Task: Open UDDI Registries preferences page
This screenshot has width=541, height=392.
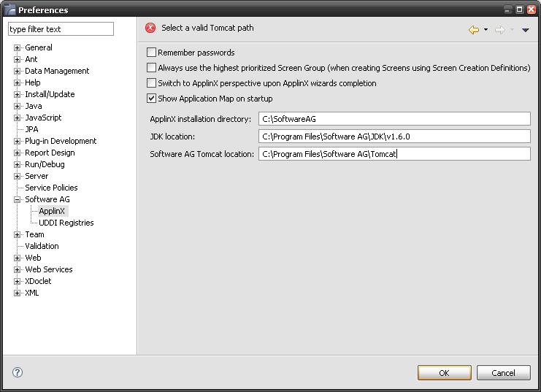Action: point(66,223)
